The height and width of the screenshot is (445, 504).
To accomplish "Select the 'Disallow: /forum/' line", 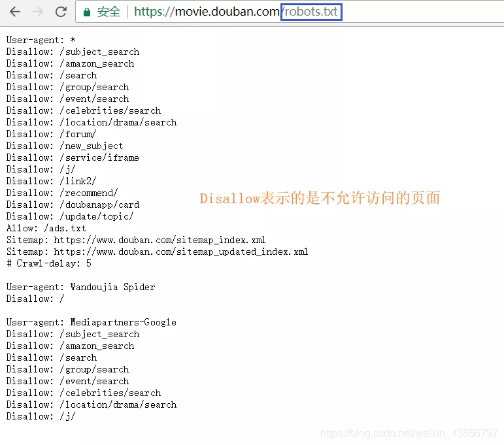I will [x=51, y=134].
